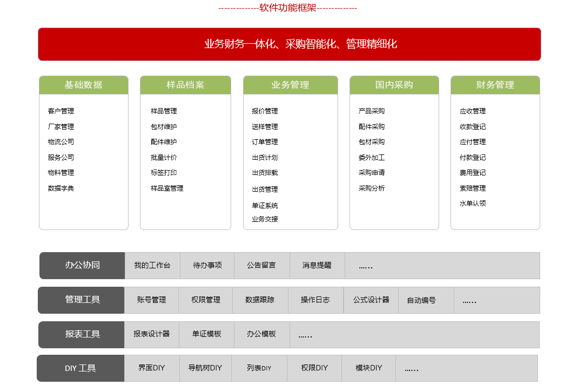Open the 订单管理 item

265,142
